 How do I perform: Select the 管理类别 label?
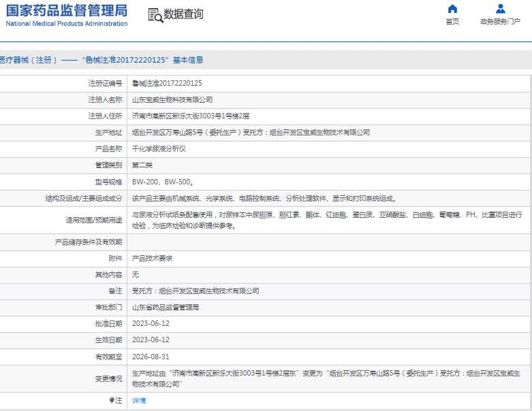click(108, 165)
